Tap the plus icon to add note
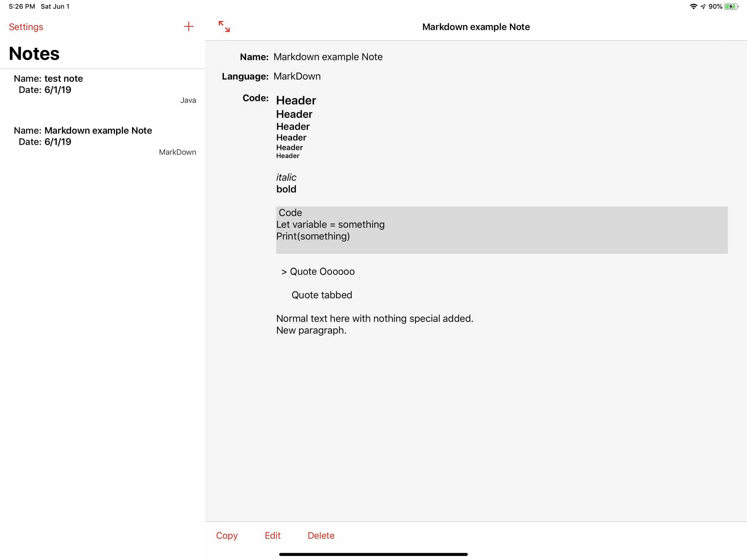Image resolution: width=747 pixels, height=560 pixels. [x=189, y=27]
